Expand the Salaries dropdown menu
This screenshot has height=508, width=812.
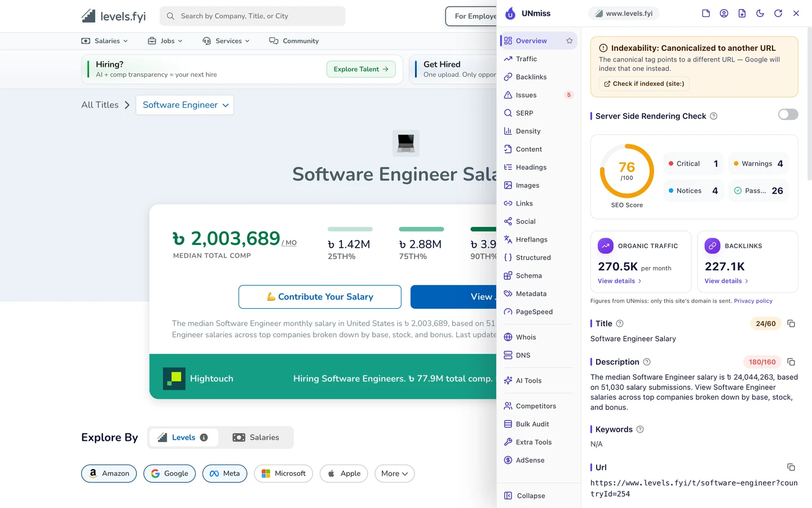[x=105, y=41]
